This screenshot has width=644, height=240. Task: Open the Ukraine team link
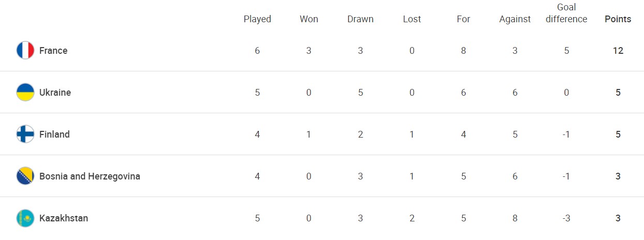pos(55,93)
